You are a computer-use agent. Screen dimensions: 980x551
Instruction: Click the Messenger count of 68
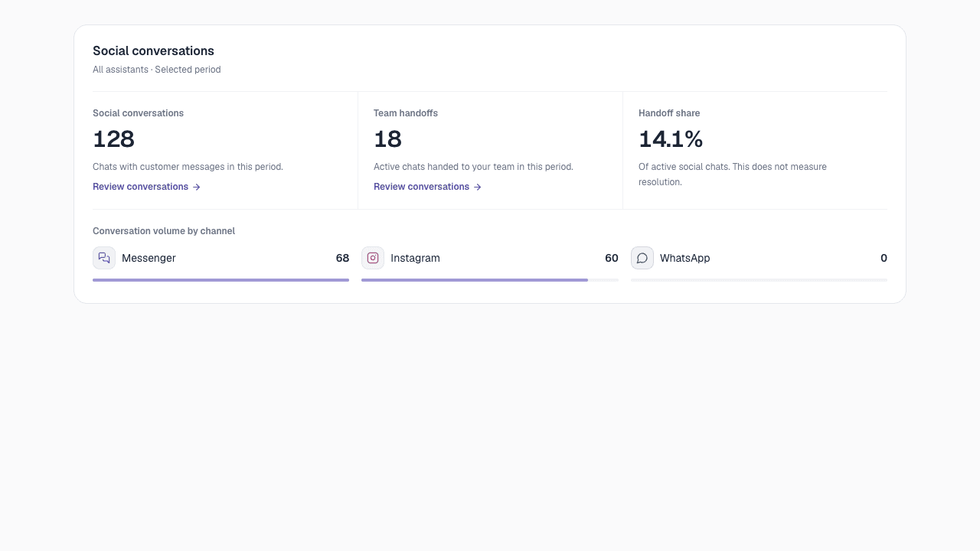(x=342, y=258)
